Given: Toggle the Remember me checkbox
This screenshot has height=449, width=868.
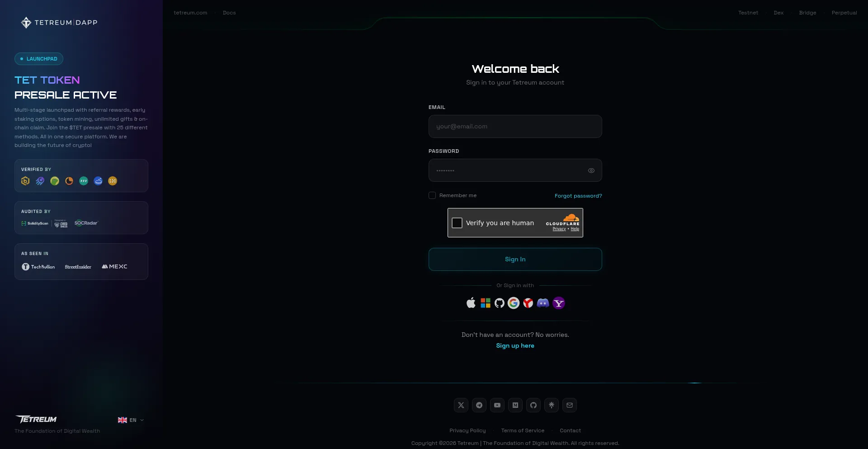Looking at the screenshot, I should [432, 195].
